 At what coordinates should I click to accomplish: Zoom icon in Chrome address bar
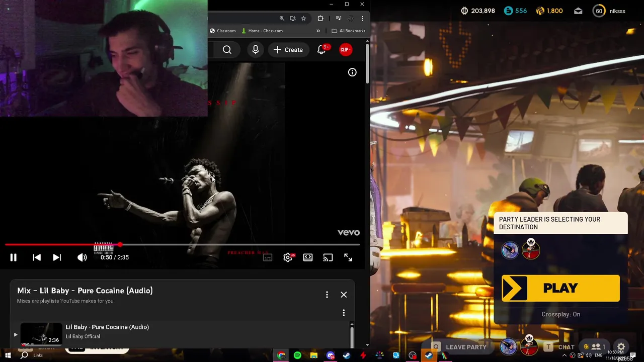click(282, 19)
